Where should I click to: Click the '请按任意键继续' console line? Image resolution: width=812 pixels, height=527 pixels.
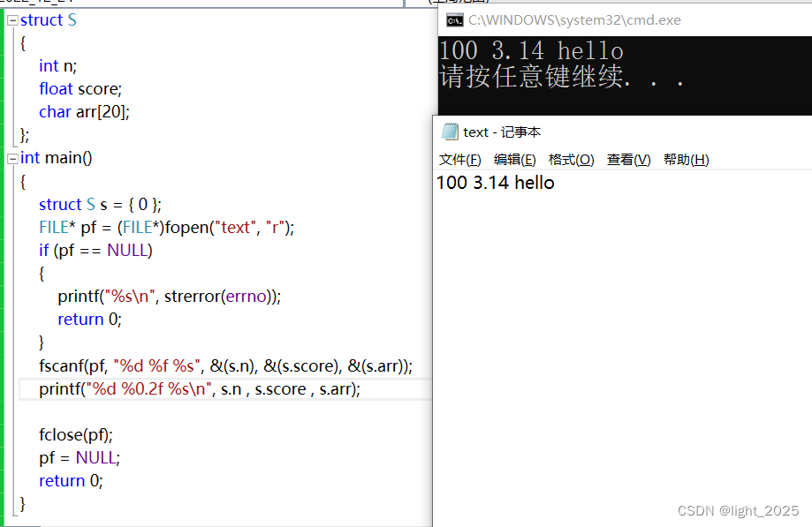561,77
